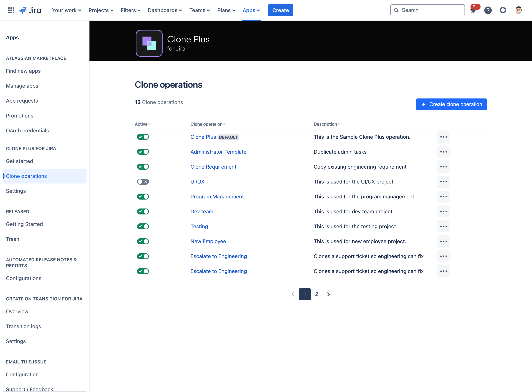Click Create clone operation button
Viewport: 532px width, 392px height.
pos(451,104)
